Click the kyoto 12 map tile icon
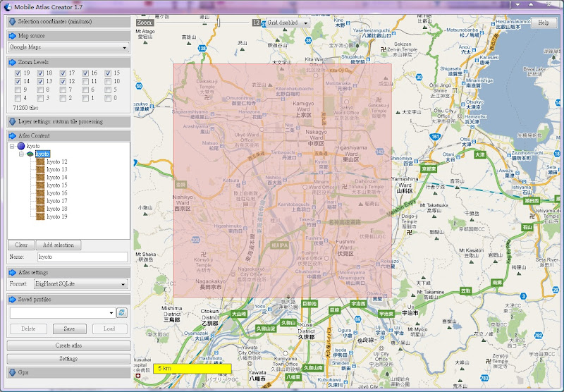Image resolution: width=564 pixels, height=392 pixels. click(x=40, y=161)
